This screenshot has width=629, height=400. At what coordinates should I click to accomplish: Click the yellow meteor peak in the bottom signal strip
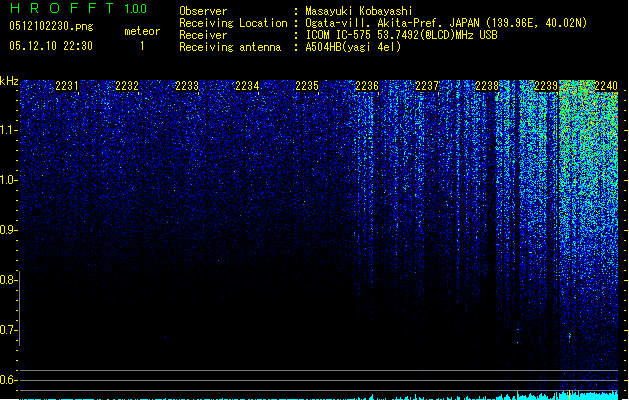570,395
